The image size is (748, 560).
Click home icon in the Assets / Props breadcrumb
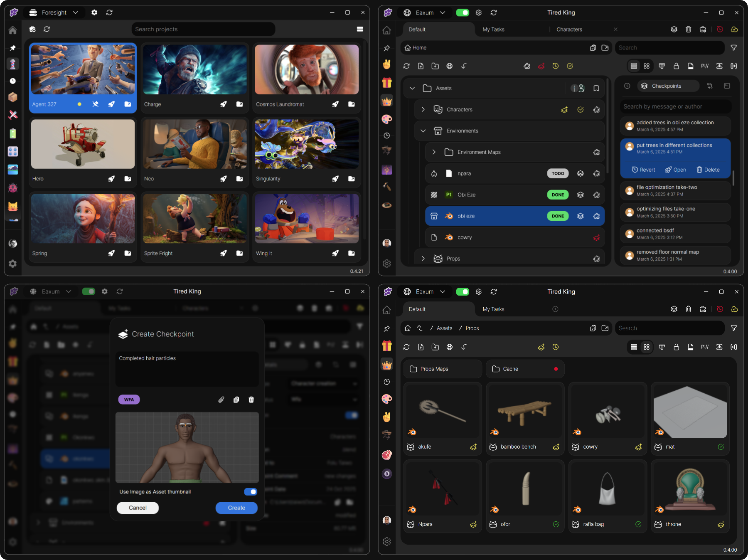[408, 328]
